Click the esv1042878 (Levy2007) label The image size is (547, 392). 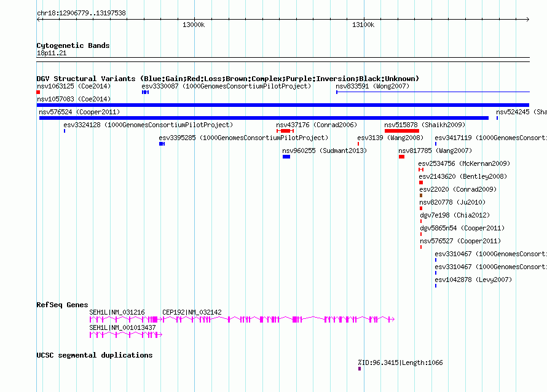tap(473, 280)
